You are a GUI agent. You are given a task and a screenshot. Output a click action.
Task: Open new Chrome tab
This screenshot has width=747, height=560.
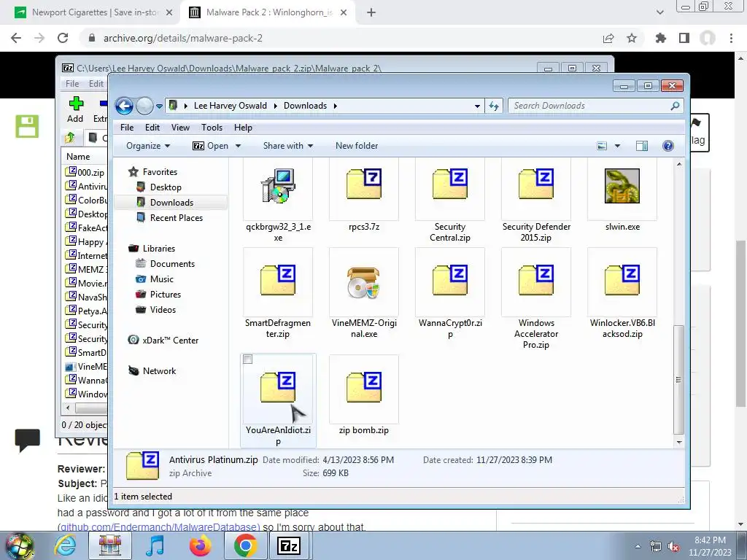[x=371, y=12]
